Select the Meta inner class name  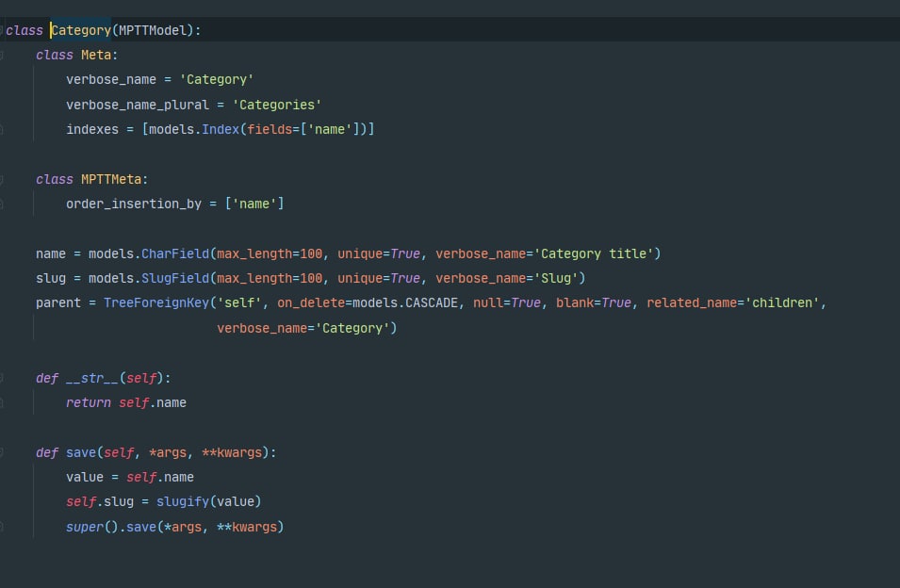[x=96, y=55]
